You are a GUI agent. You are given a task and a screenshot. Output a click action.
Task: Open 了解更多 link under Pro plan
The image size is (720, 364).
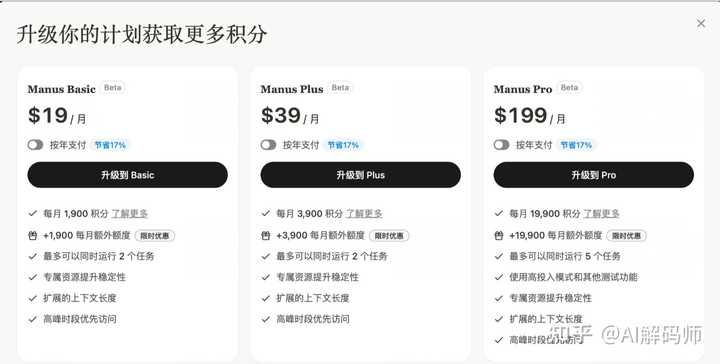(x=601, y=214)
